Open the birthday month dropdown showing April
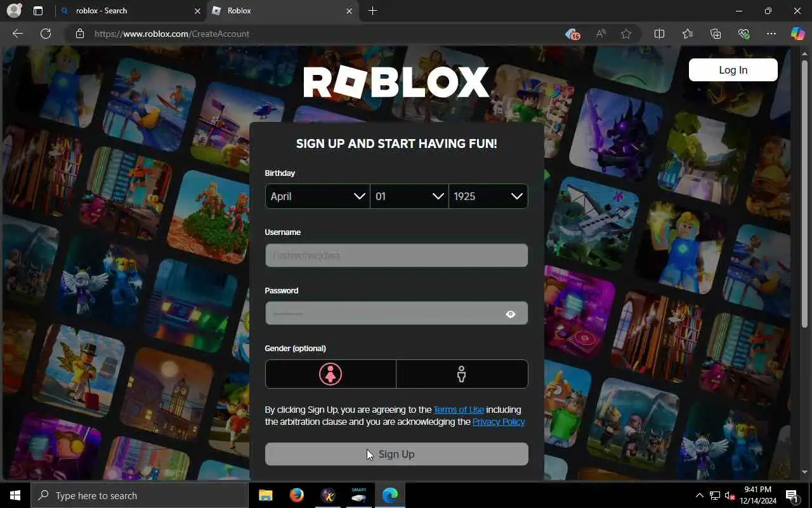Screen dimensions: 812x508 (x=318, y=196)
